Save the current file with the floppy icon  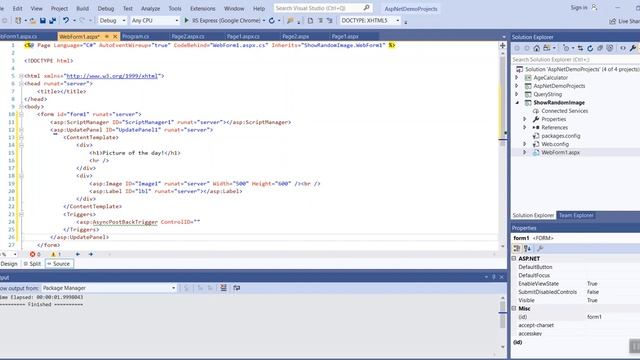(x=43, y=20)
